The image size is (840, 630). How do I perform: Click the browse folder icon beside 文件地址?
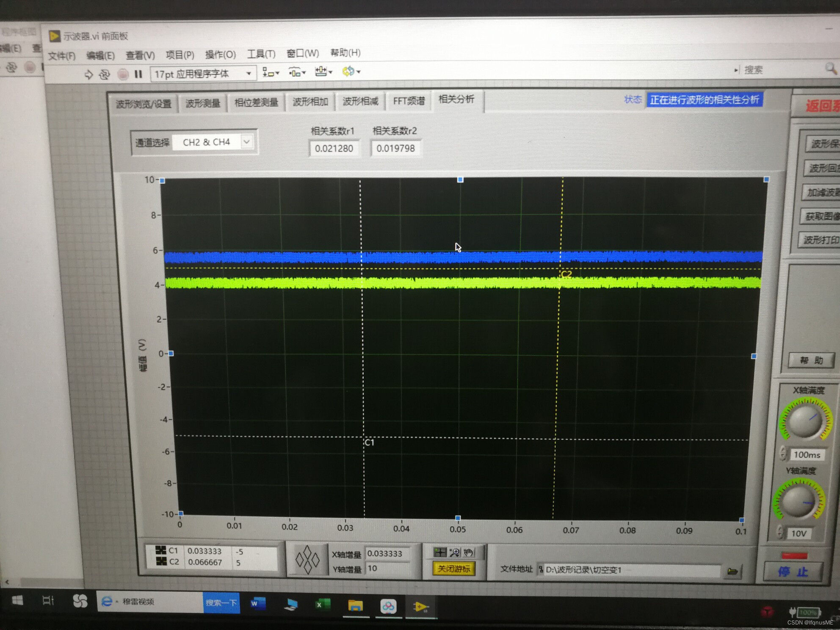click(732, 572)
